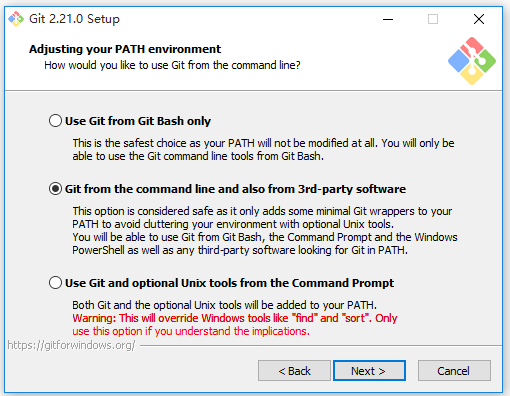
Task: Click the 'Use Git from Git Bash only' label text
Action: coord(138,121)
